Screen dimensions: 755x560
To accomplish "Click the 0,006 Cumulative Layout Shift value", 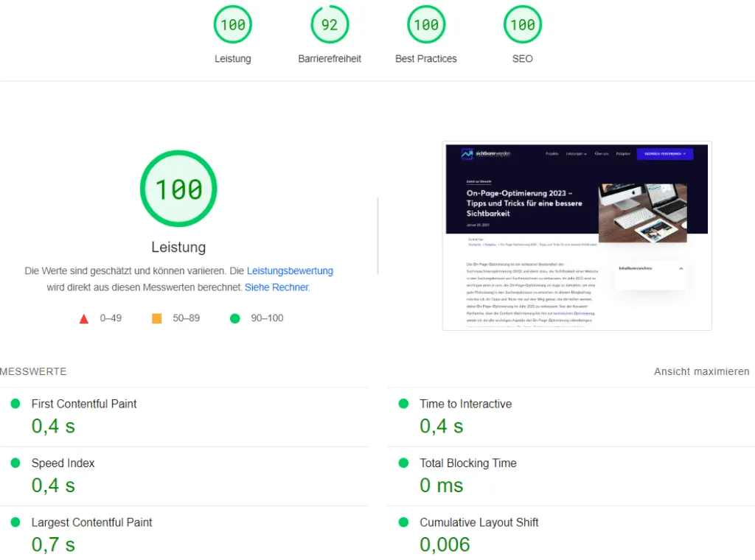I will click(445, 545).
